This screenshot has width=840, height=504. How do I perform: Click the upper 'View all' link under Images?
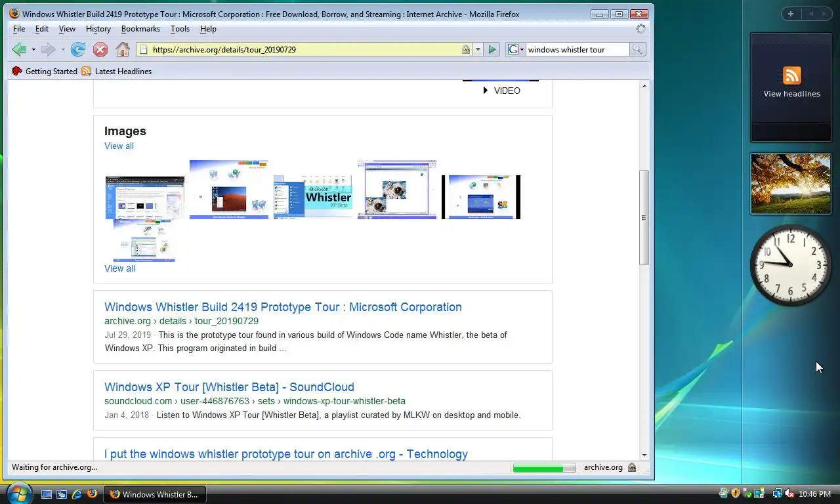[x=119, y=146]
